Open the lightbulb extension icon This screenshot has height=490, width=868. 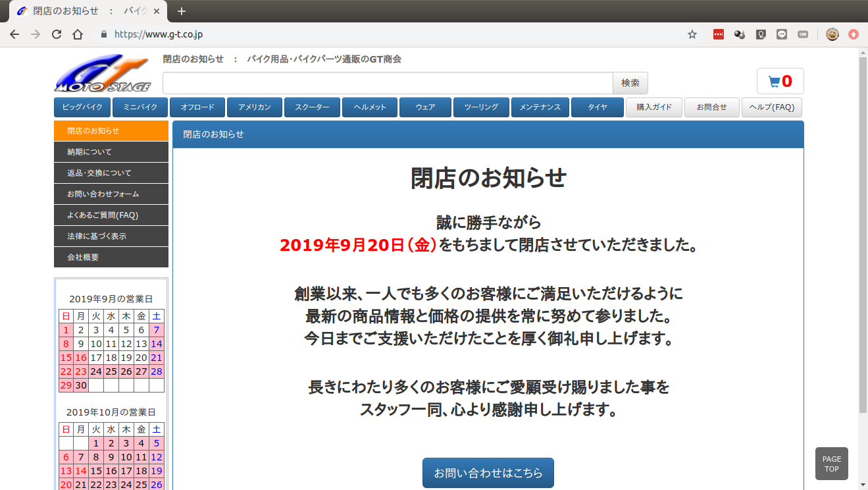pyautogui.click(x=761, y=34)
